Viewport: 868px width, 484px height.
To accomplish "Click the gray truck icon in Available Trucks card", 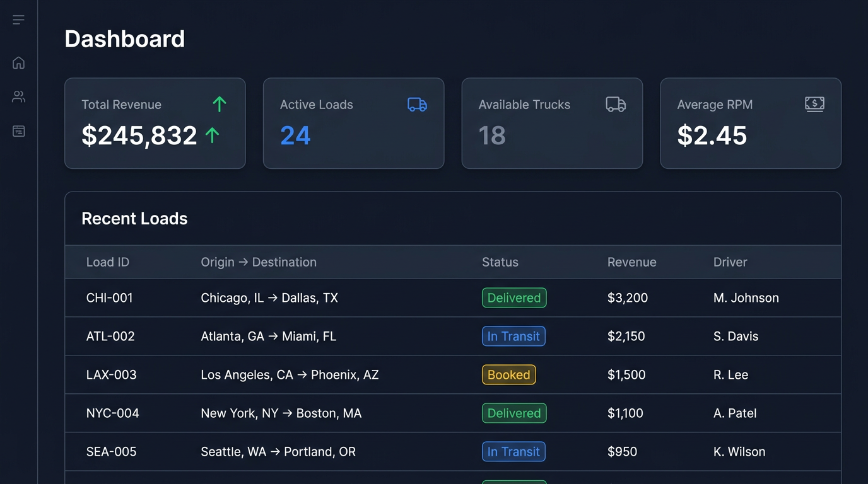I will coord(616,105).
